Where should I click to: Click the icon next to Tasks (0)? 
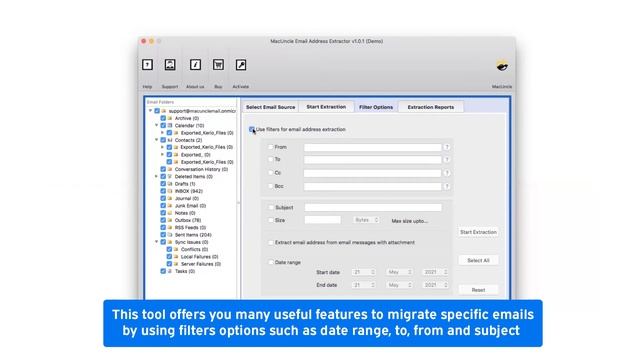(170, 271)
